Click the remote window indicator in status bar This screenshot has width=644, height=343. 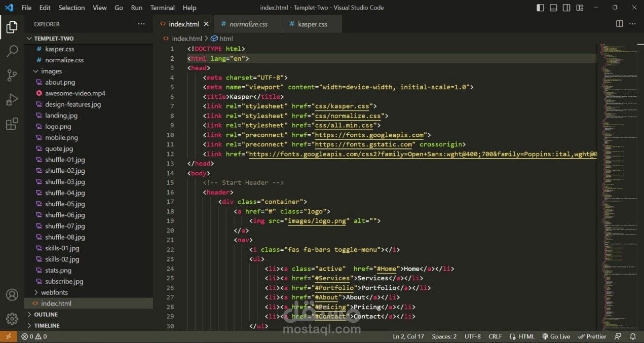(x=8, y=336)
